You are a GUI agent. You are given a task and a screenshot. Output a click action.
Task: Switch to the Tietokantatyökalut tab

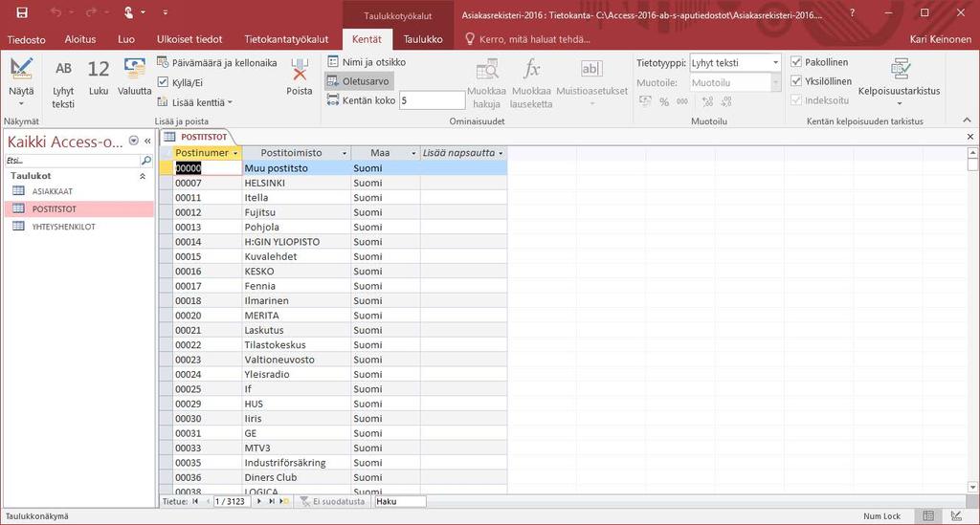[286, 38]
